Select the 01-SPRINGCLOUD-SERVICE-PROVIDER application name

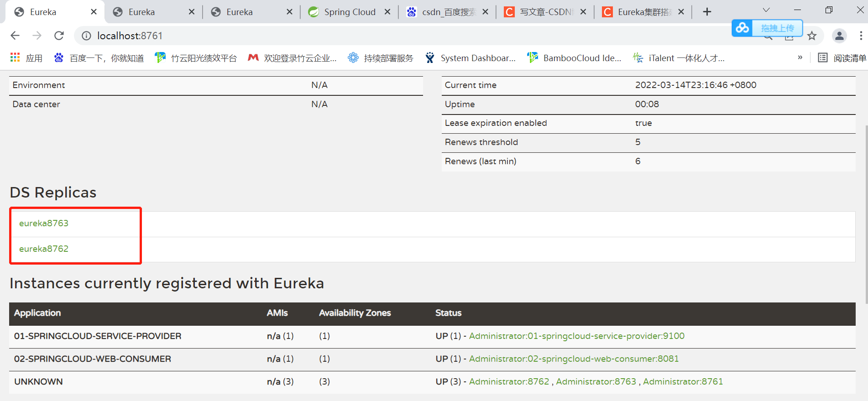[x=98, y=336]
